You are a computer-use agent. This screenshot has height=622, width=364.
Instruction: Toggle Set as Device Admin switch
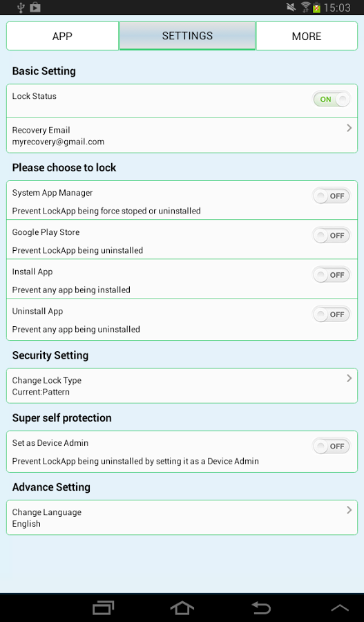coord(332,446)
